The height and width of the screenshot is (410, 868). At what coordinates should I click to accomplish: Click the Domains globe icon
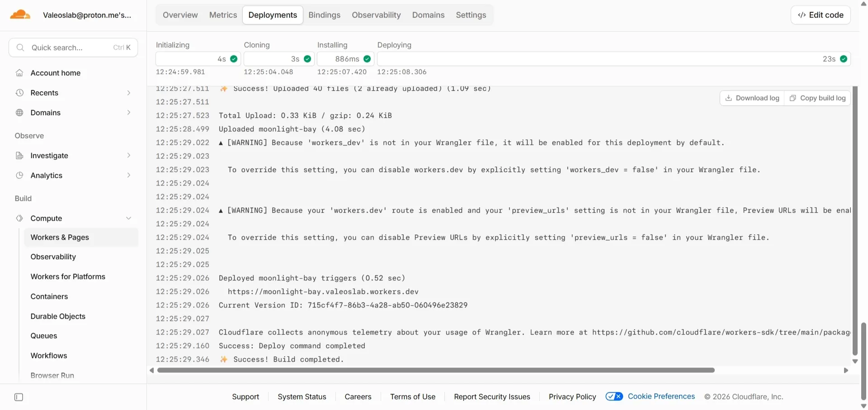[19, 112]
